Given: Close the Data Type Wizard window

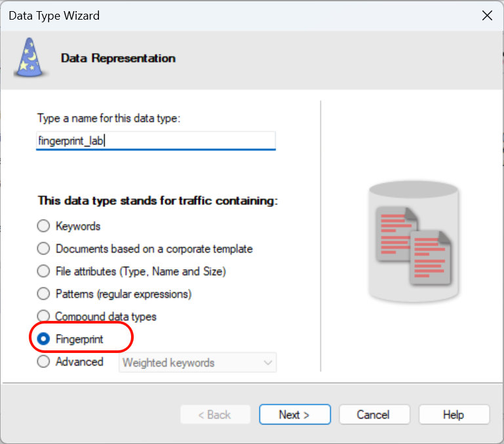Looking at the screenshot, I should 487,15.
